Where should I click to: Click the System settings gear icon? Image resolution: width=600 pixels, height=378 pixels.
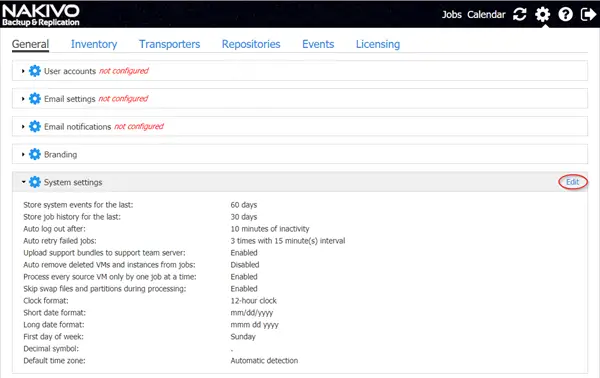(x=35, y=182)
